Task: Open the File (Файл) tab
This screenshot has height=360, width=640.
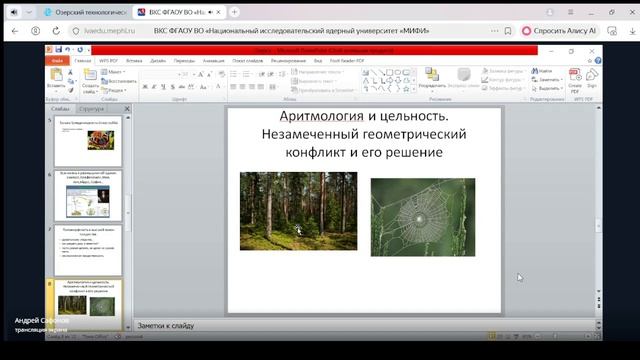Action: coord(57,60)
